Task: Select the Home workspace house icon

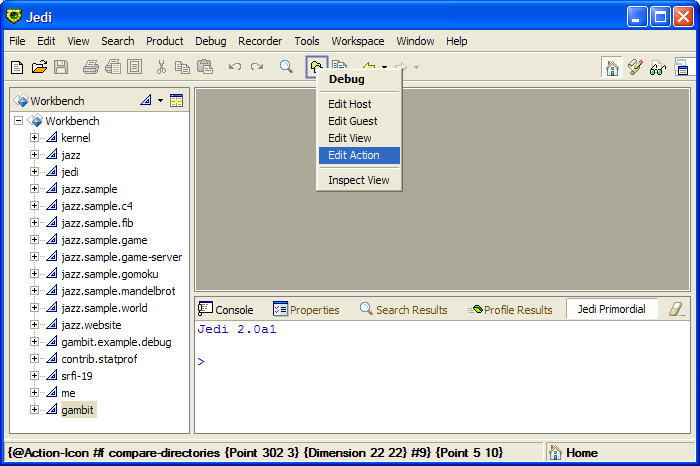Action: [x=612, y=68]
